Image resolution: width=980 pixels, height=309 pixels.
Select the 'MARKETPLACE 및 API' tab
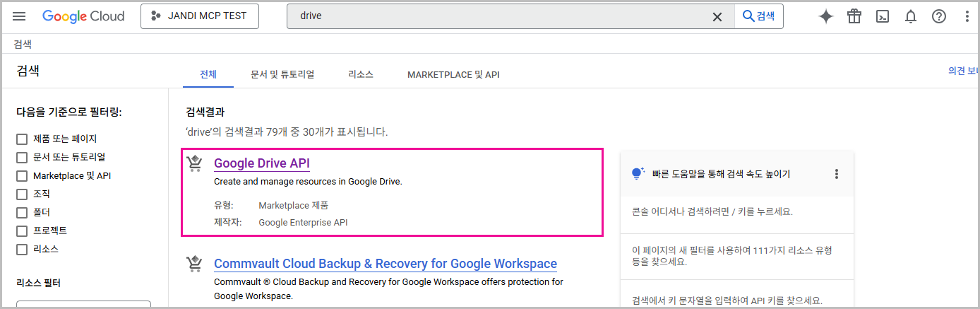453,74
